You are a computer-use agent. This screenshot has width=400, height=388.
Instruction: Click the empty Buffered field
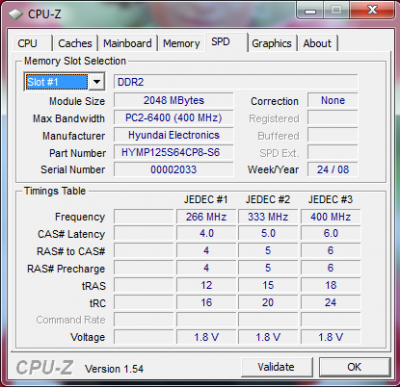(332, 135)
